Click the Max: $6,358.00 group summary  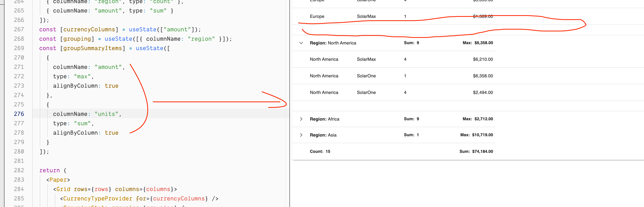pos(478,43)
